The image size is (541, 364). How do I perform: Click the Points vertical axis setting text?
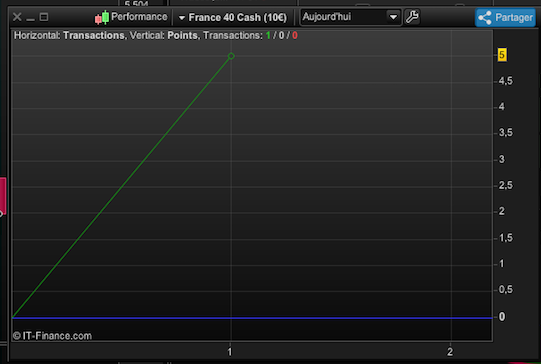183,36
